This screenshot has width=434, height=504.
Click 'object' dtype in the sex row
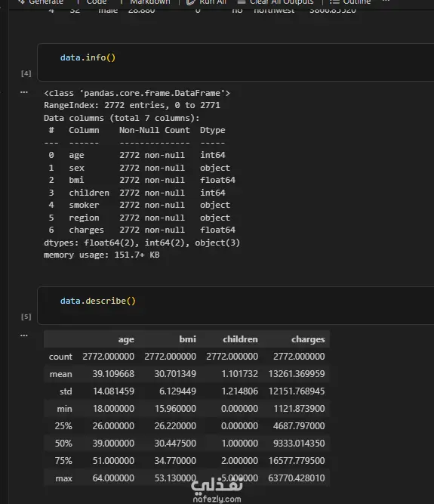tap(215, 168)
